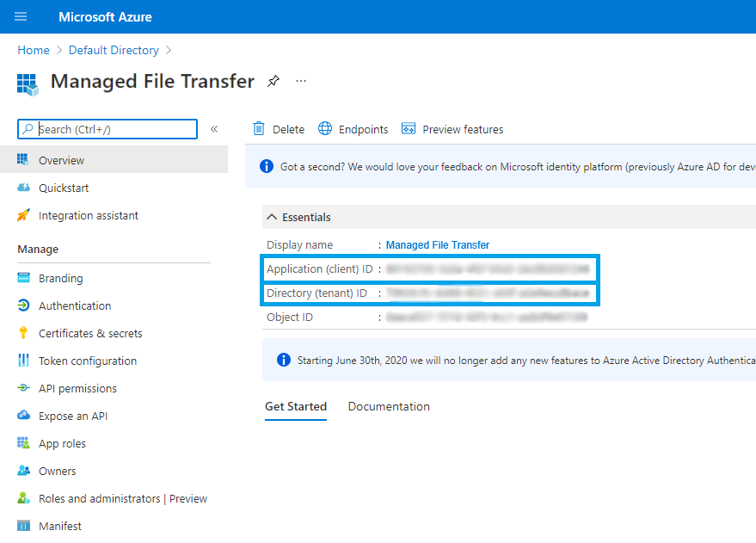Viewport: 756px width, 543px height.
Task: Focus the Search (Ctrl+/) field
Action: pos(108,129)
